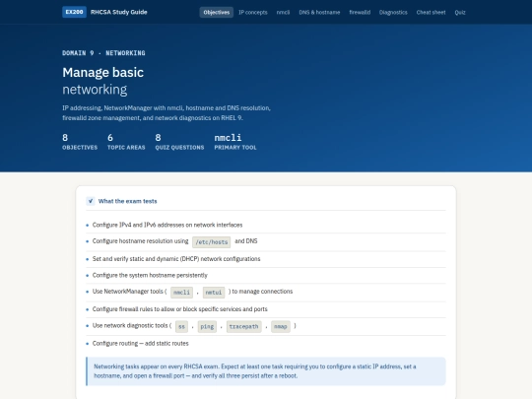Click the 8 Quiz Questions stat

click(x=179, y=142)
